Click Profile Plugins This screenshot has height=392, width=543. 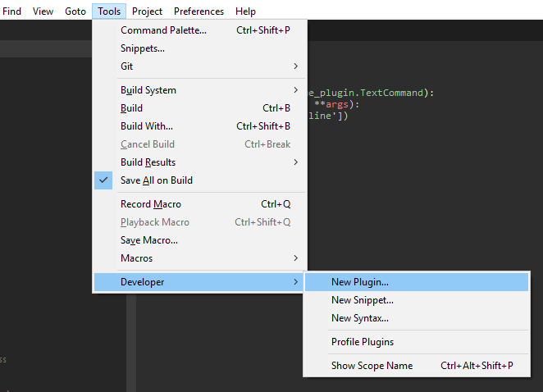click(362, 342)
